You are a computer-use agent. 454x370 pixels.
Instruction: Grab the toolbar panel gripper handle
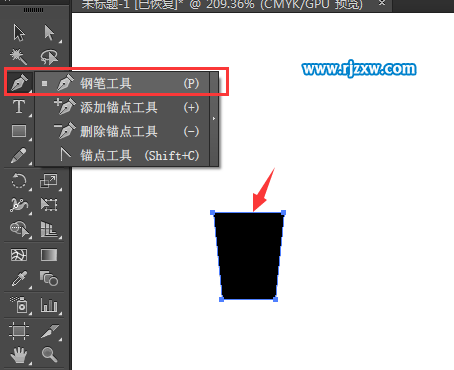(x=33, y=10)
